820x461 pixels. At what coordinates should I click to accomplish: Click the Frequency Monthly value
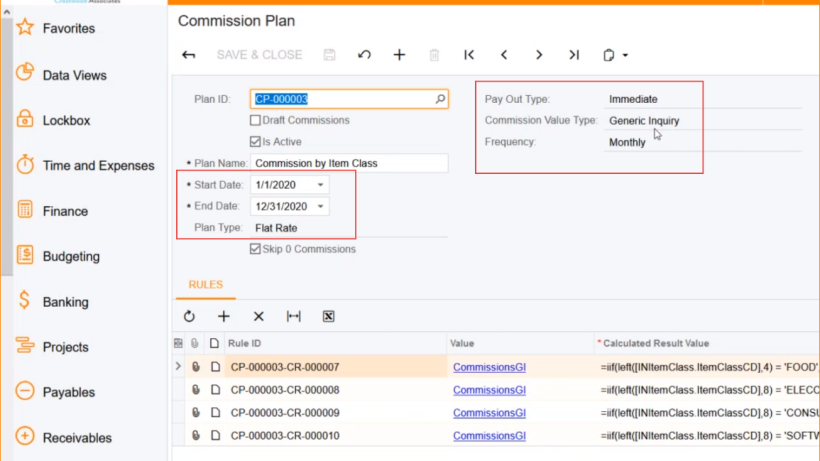click(627, 142)
